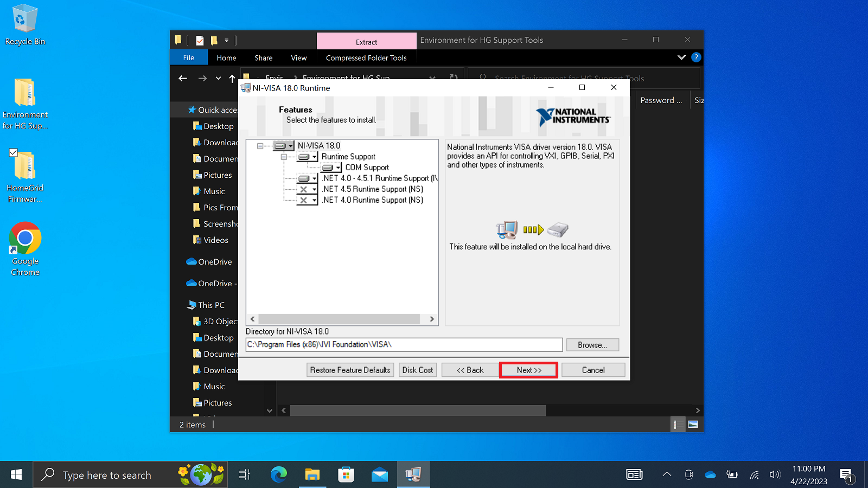The height and width of the screenshot is (488, 868).
Task: Open the File tab in Explorer
Action: click(189, 58)
